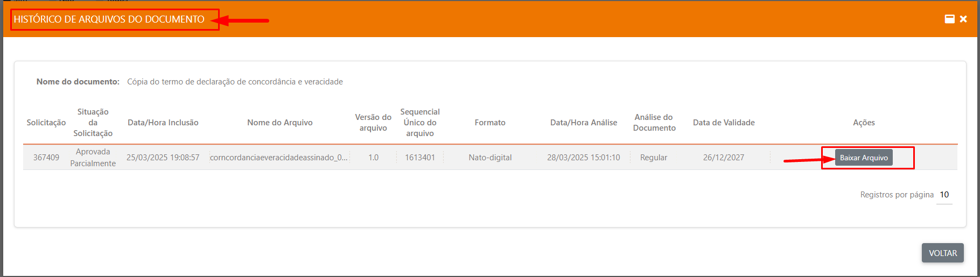The image size is (980, 277).
Task: Click the Aprovada Parcialmente status cell
Action: 93,158
